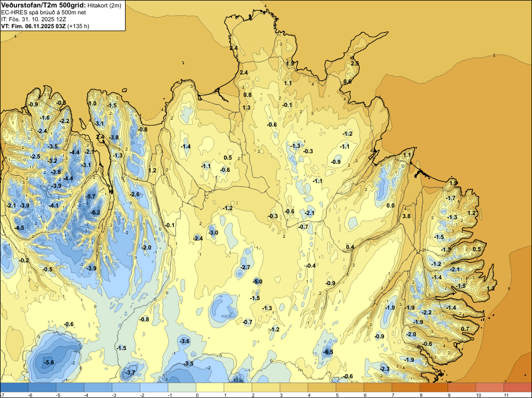Click the '-1.6' temperature value
This screenshot has width=532, height=398.
45,118
